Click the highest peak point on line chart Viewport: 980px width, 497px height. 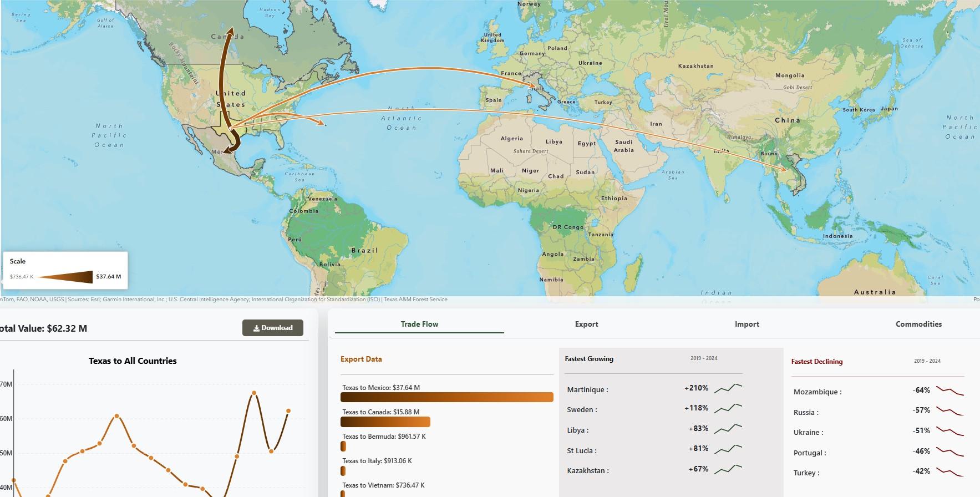[x=254, y=393]
